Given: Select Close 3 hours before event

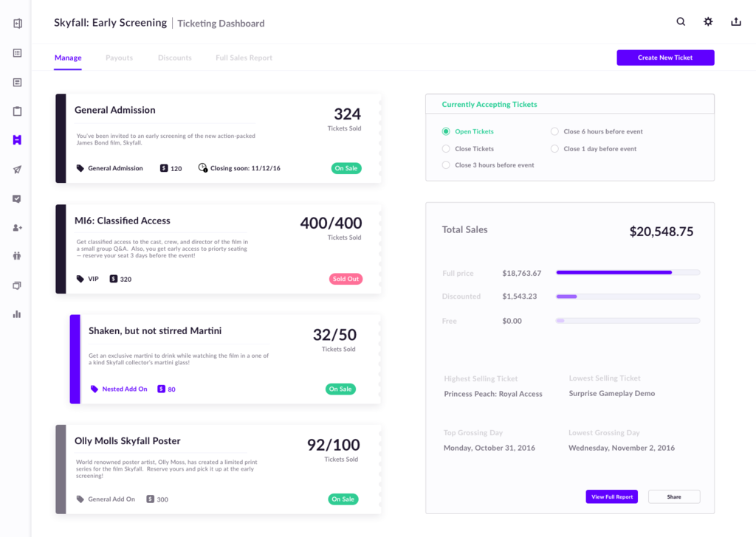Looking at the screenshot, I should tap(446, 165).
